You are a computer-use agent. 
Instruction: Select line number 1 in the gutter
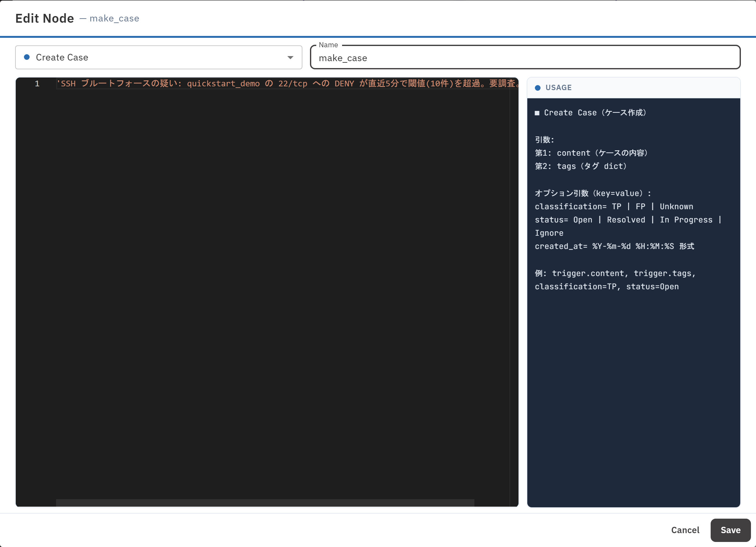tap(37, 83)
